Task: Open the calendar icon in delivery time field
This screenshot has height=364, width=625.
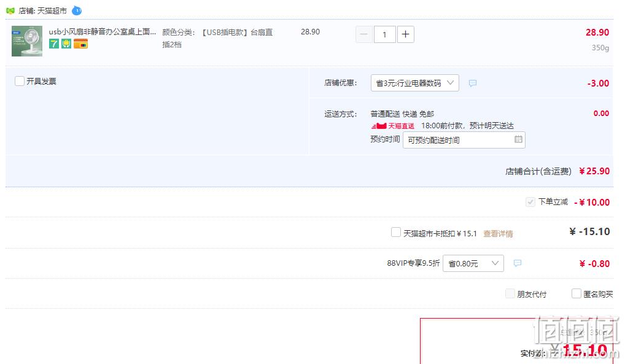Action: (518, 139)
